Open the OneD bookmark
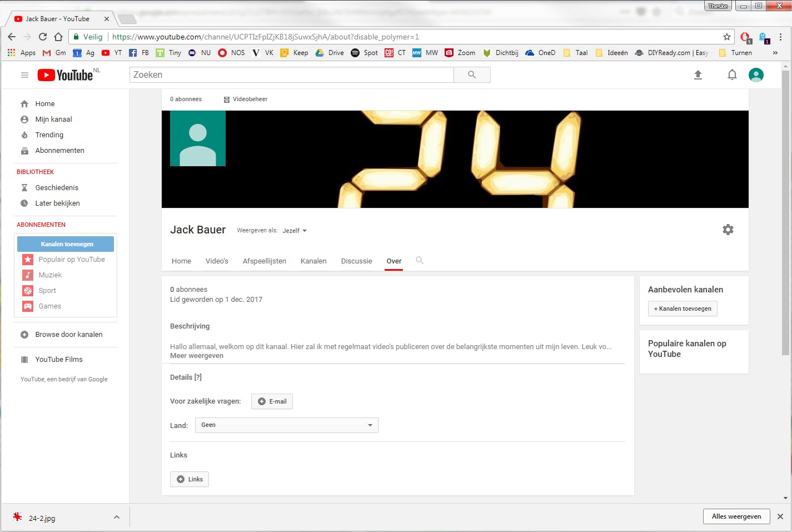This screenshot has width=792, height=532. pyautogui.click(x=540, y=53)
